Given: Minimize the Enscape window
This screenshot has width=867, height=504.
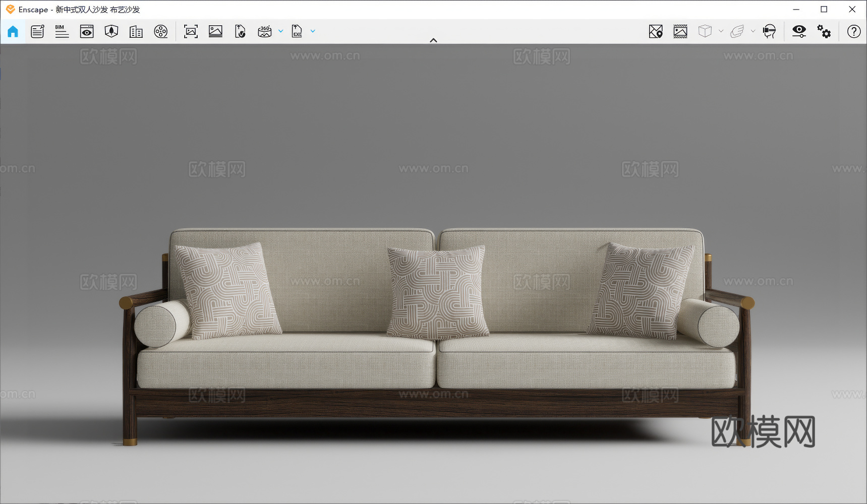Looking at the screenshot, I should coord(796,9).
